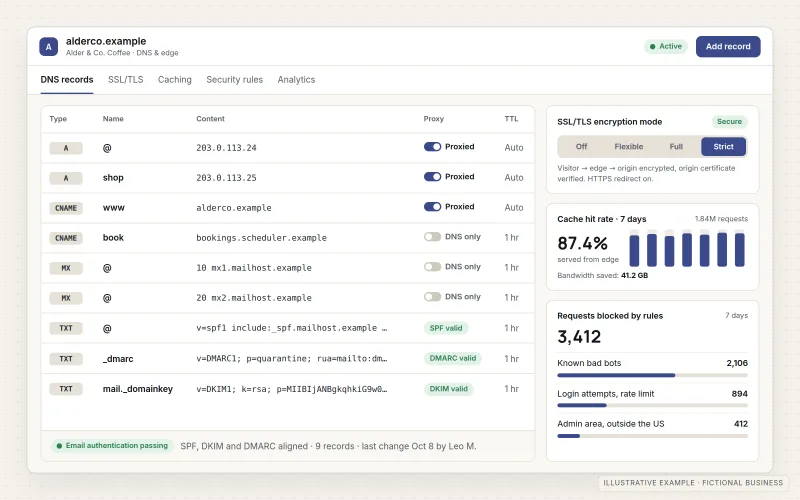The image size is (800, 500).
Task: Click the alderco.example 'A' site avatar icon
Action: pos(48,47)
